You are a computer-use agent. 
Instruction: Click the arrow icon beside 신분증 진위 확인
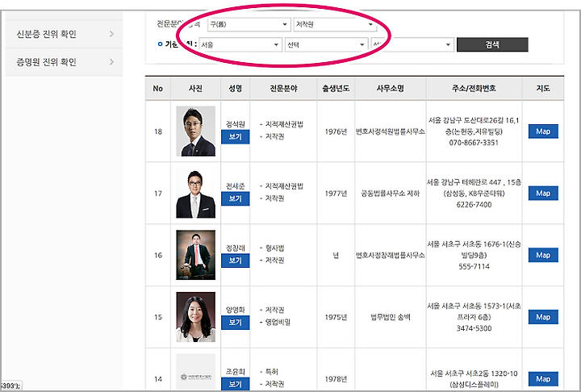coord(111,34)
